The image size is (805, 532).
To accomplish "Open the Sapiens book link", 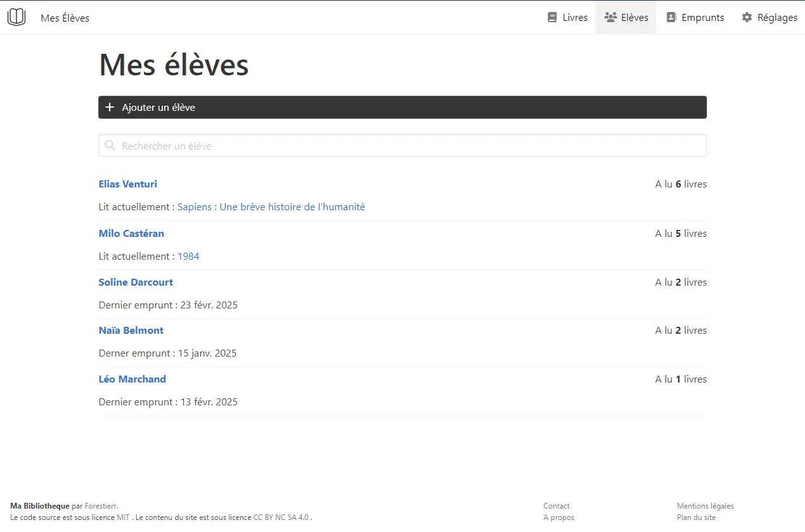I will pos(271,207).
